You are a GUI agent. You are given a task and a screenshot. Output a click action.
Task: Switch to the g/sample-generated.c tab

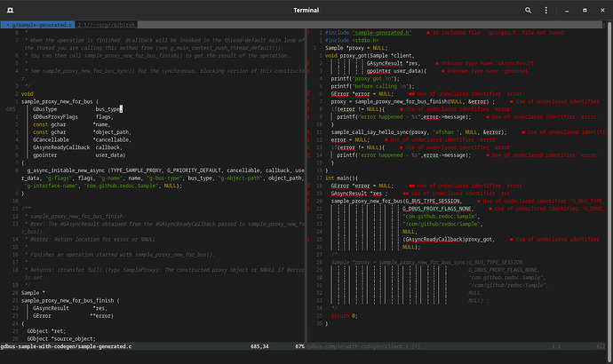coord(37,25)
